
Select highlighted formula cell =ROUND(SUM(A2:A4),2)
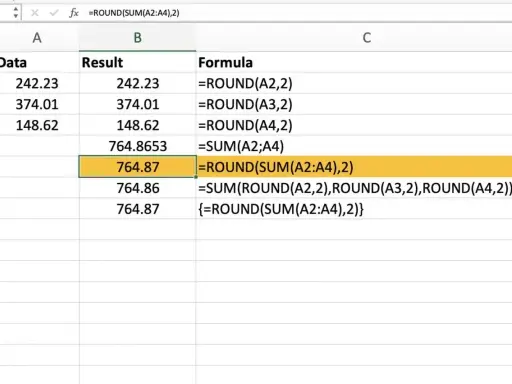(354, 167)
